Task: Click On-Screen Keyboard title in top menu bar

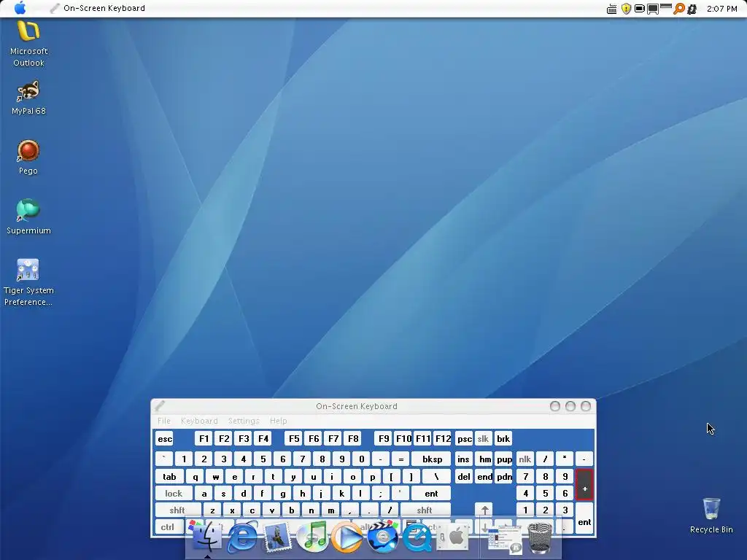Action: pos(104,8)
